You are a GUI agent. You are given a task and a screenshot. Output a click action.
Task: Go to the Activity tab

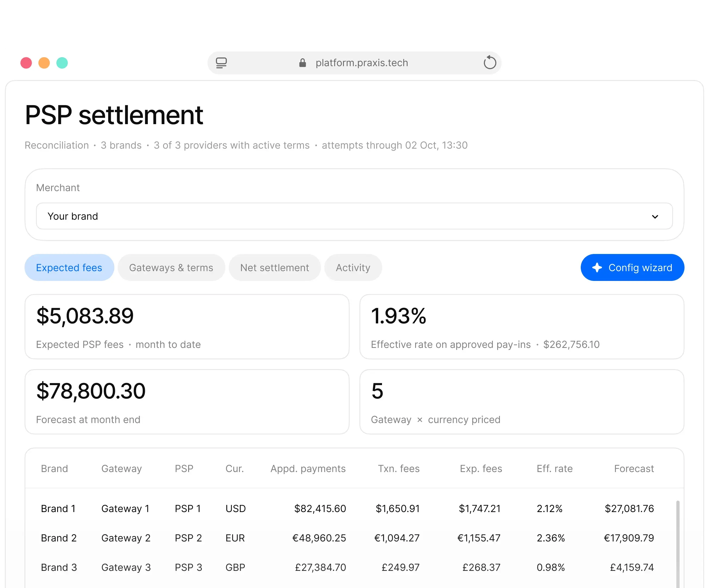pyautogui.click(x=353, y=267)
